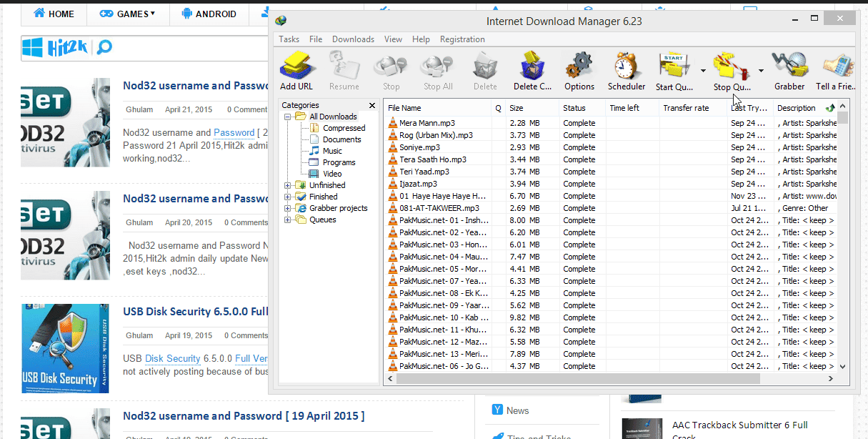Expand the Grabber projects tree node
The height and width of the screenshot is (439, 868).
click(288, 208)
